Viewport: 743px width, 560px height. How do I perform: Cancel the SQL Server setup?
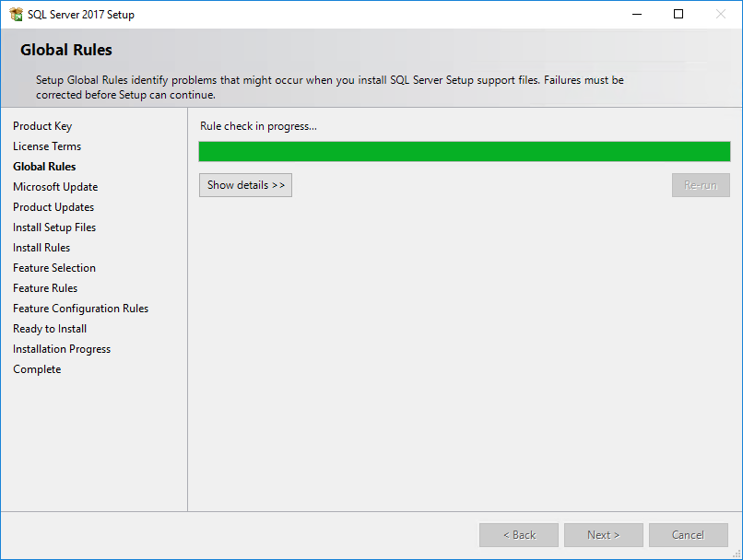(688, 535)
